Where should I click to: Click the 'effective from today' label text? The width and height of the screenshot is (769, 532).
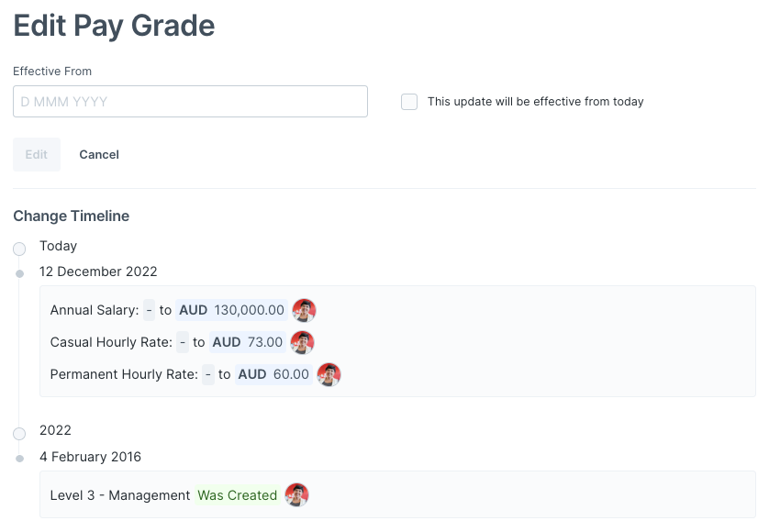pos(535,102)
